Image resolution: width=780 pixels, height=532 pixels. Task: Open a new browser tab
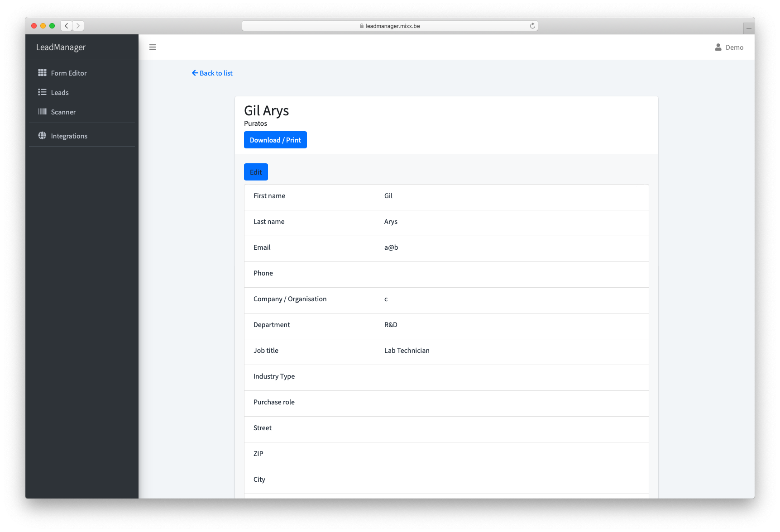[x=749, y=28]
